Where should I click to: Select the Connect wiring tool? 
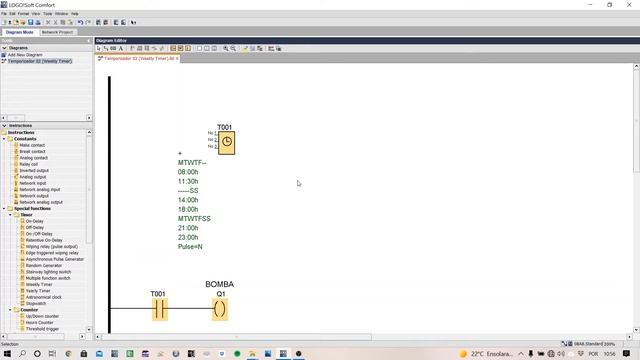tap(106, 49)
